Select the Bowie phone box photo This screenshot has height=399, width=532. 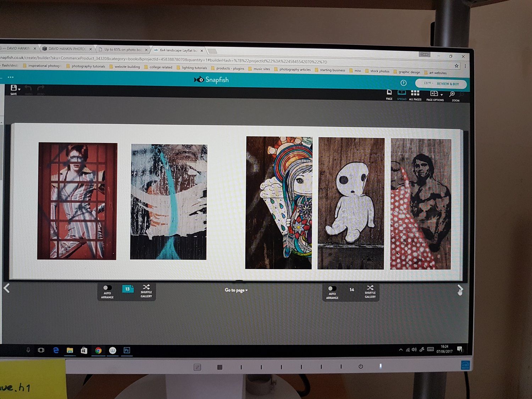pos(77,201)
